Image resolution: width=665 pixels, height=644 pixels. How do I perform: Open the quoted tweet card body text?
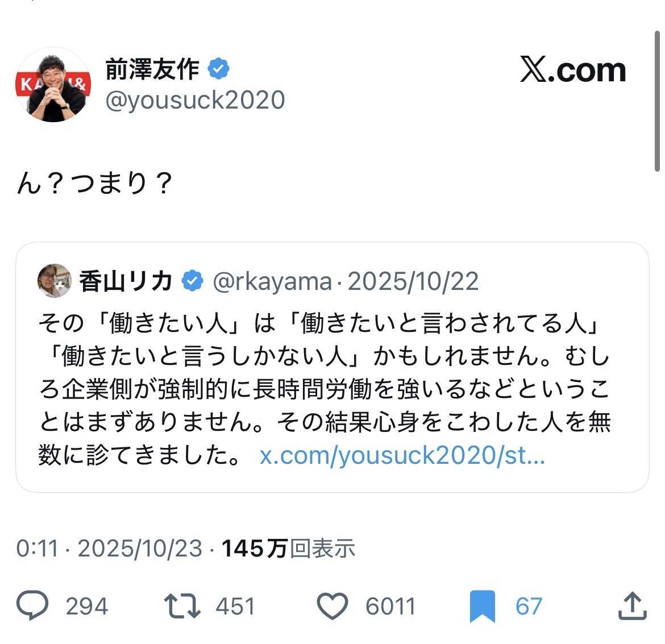325,389
